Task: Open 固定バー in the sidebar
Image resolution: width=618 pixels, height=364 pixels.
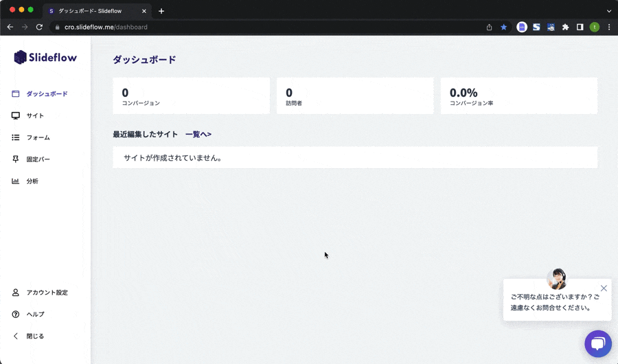Action: coord(38,159)
